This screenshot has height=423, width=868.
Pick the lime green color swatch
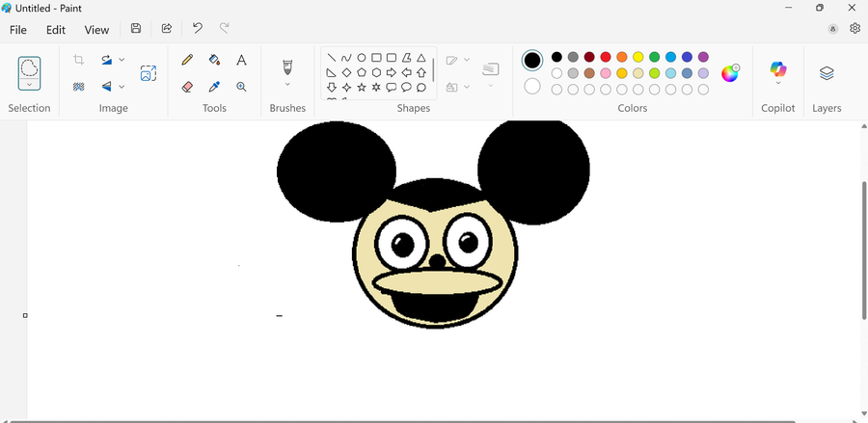tap(654, 73)
